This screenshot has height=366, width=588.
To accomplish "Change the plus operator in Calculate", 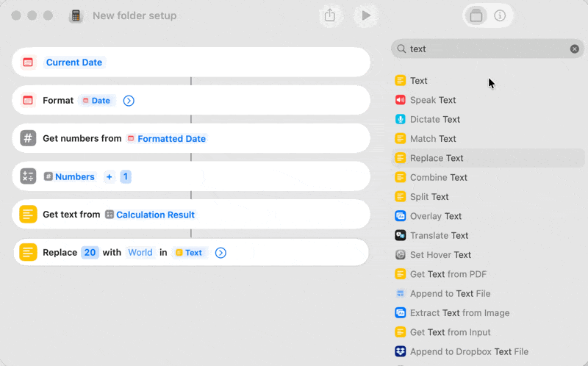I will (109, 176).
